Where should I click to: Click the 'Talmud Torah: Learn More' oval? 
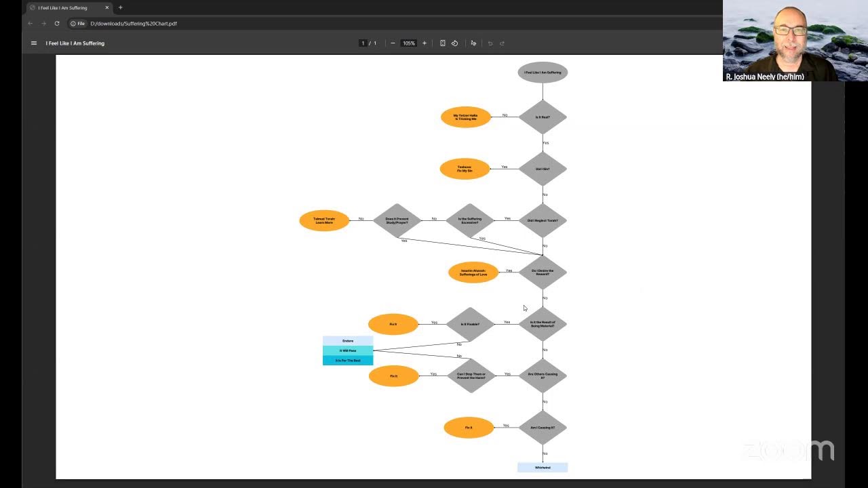[324, 220]
